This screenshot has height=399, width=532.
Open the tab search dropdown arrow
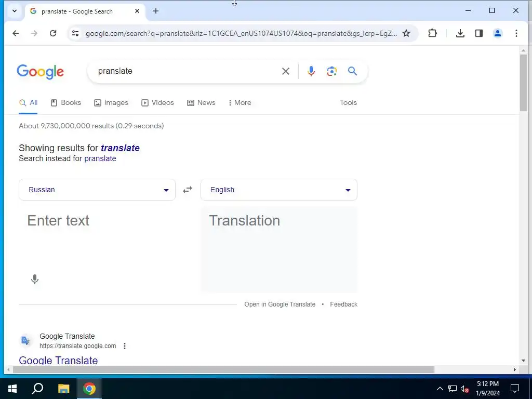(x=15, y=11)
